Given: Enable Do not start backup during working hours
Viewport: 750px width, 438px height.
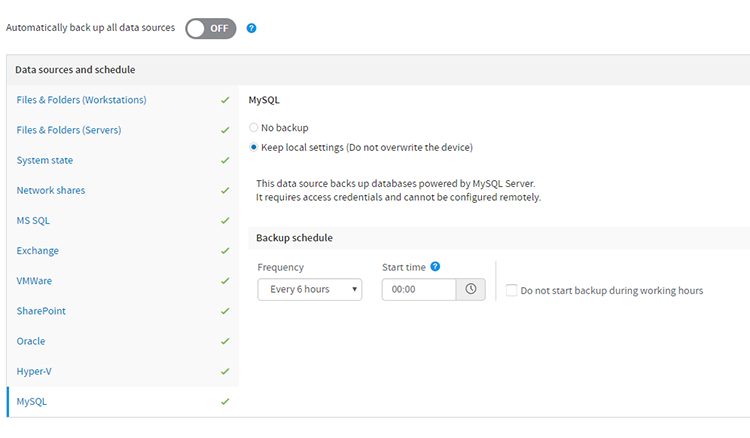Looking at the screenshot, I should 512,291.
